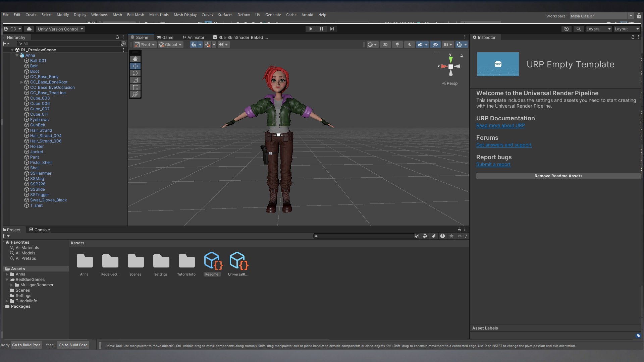
Task: Toggle the 2D view mode
Action: [385, 45]
